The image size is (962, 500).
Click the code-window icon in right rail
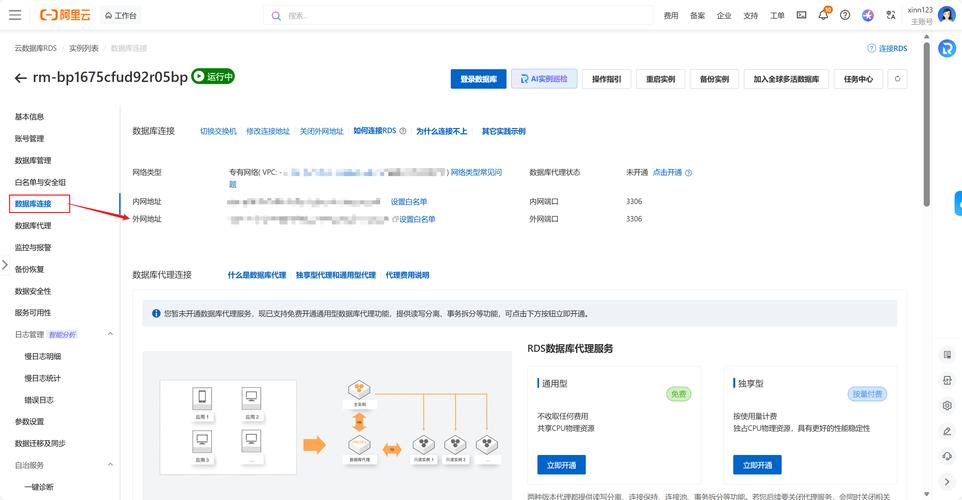(947, 380)
